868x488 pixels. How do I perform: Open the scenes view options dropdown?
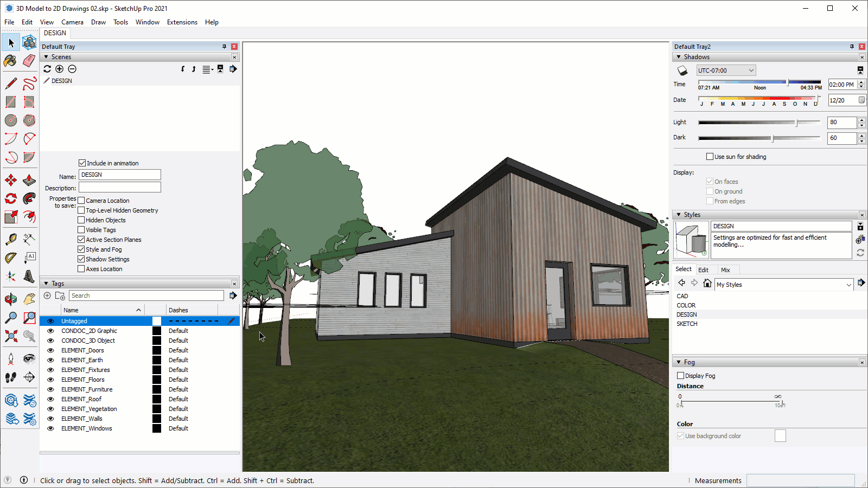208,69
